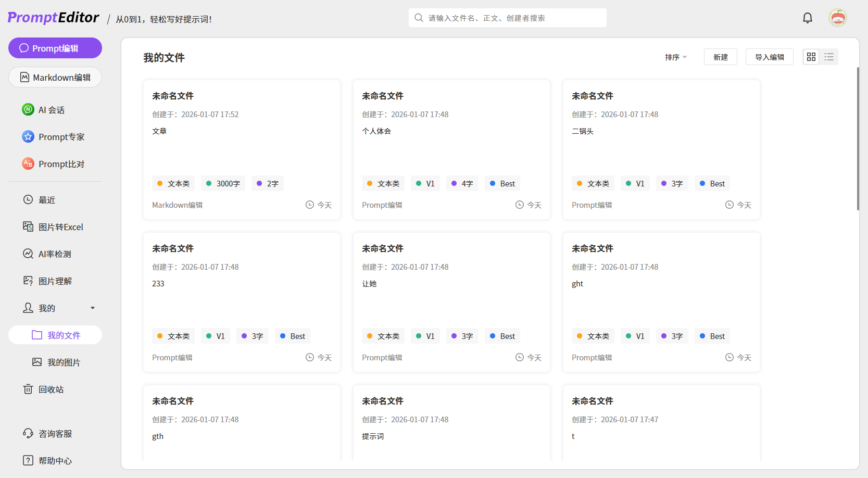This screenshot has height=478, width=868.
Task: Open 图片转Excel tool
Action: pyautogui.click(x=60, y=227)
